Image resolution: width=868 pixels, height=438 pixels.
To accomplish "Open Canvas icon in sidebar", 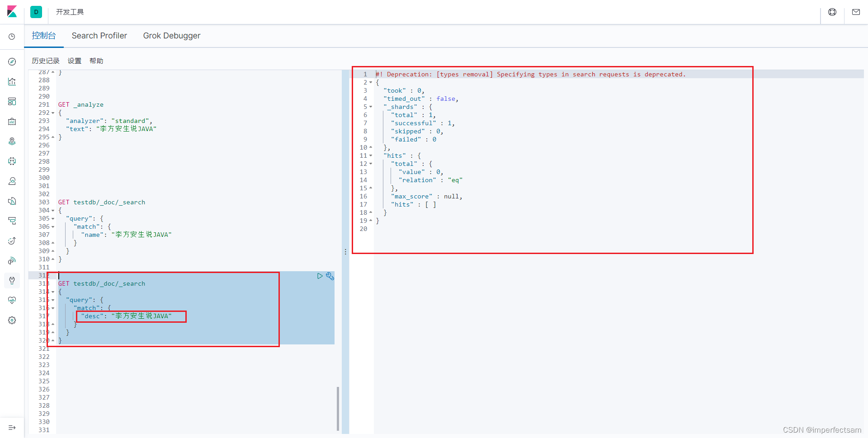I will [x=12, y=121].
